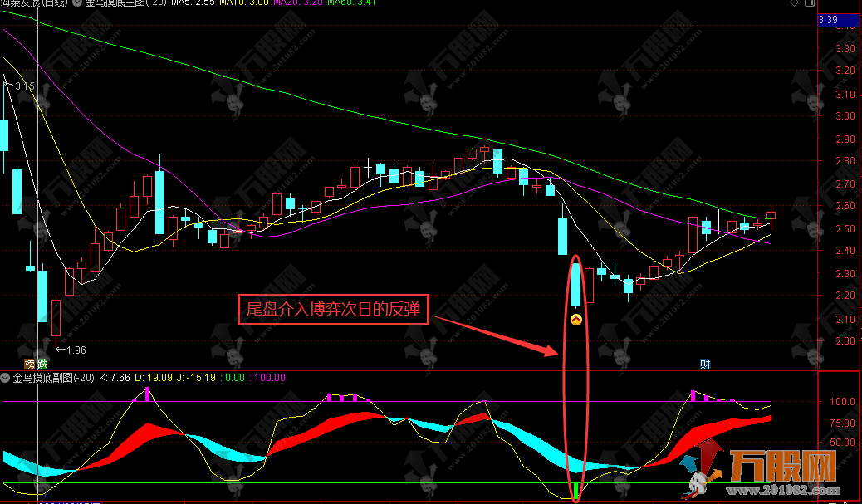Click the 榜 marker badge on the chart
The height and width of the screenshot is (504, 862).
pos(30,364)
